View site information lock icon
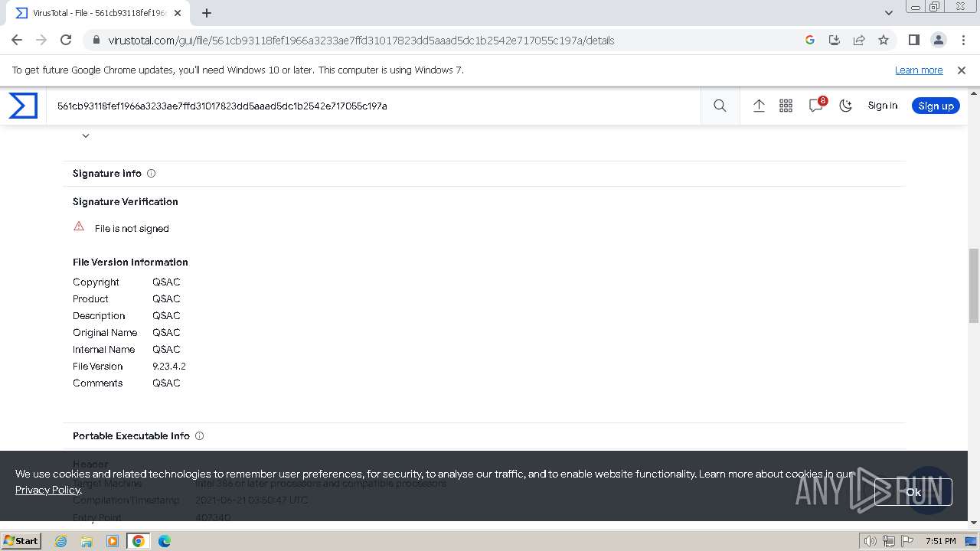980x551 pixels. [x=96, y=40]
